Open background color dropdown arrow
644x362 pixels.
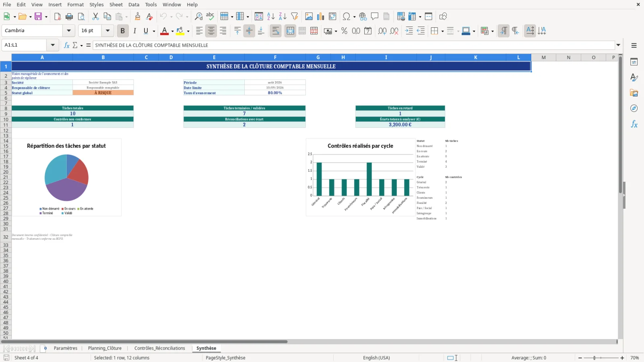(188, 31)
